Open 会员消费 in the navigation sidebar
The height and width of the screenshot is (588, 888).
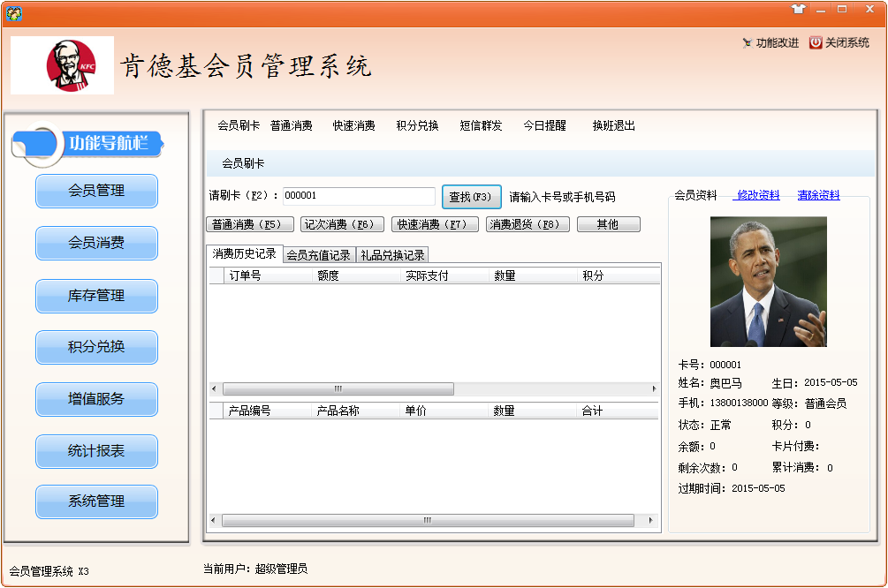[96, 243]
